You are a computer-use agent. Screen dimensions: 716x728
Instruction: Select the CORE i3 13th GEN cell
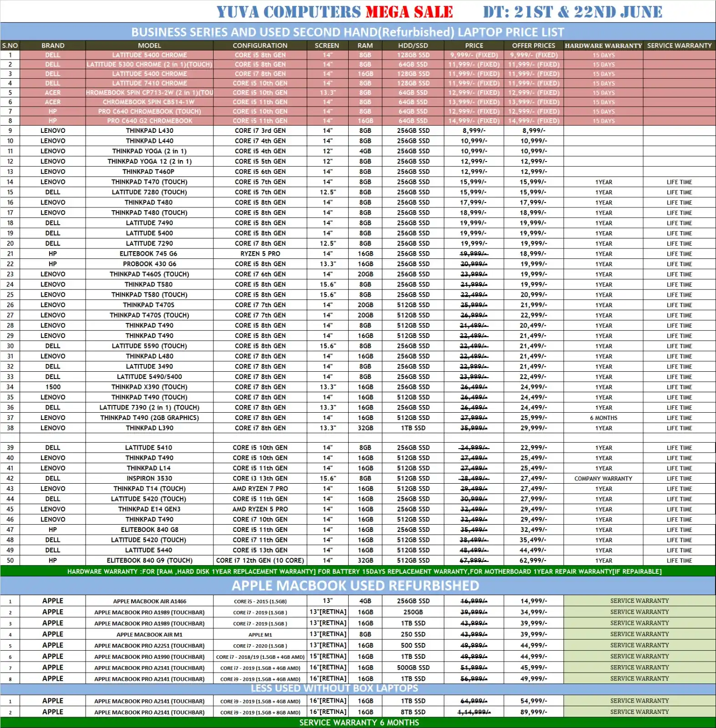(x=260, y=479)
